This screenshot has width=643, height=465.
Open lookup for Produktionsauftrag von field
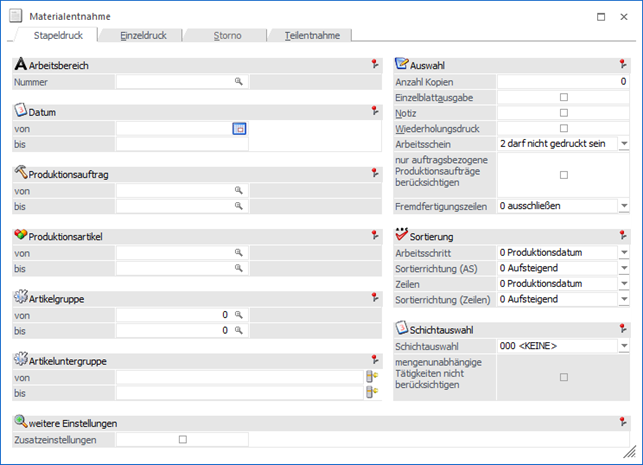click(x=239, y=190)
